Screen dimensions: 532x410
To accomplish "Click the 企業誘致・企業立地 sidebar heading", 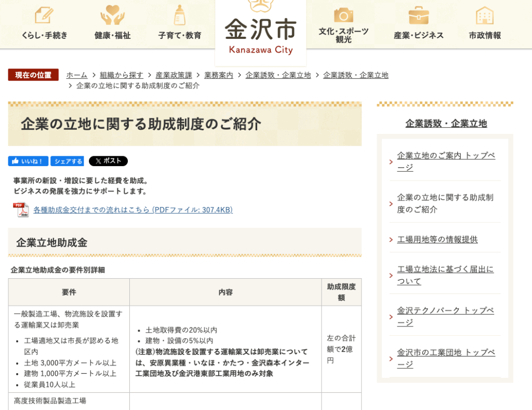I will click(446, 124).
